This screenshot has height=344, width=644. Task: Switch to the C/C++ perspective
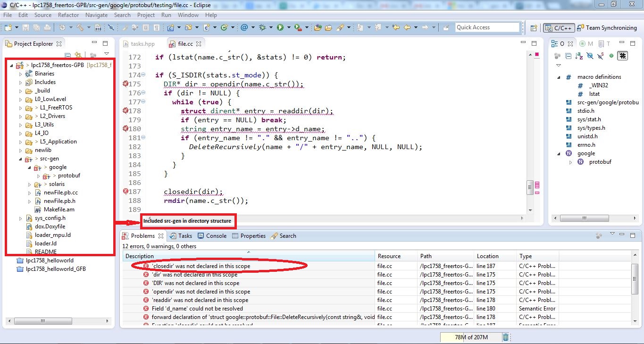(559, 28)
